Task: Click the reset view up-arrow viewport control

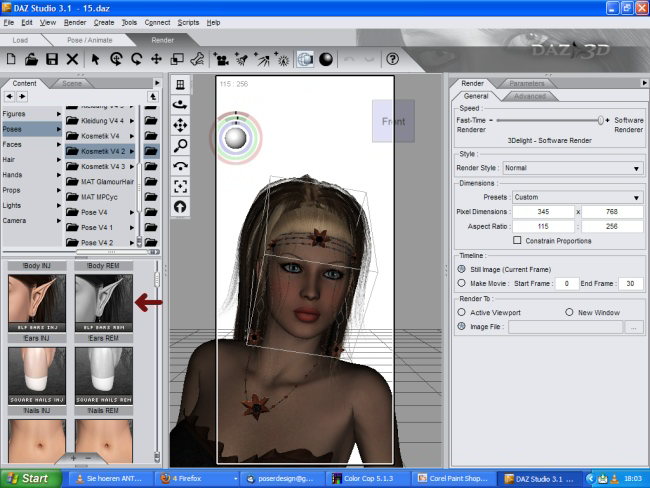Action: click(180, 206)
